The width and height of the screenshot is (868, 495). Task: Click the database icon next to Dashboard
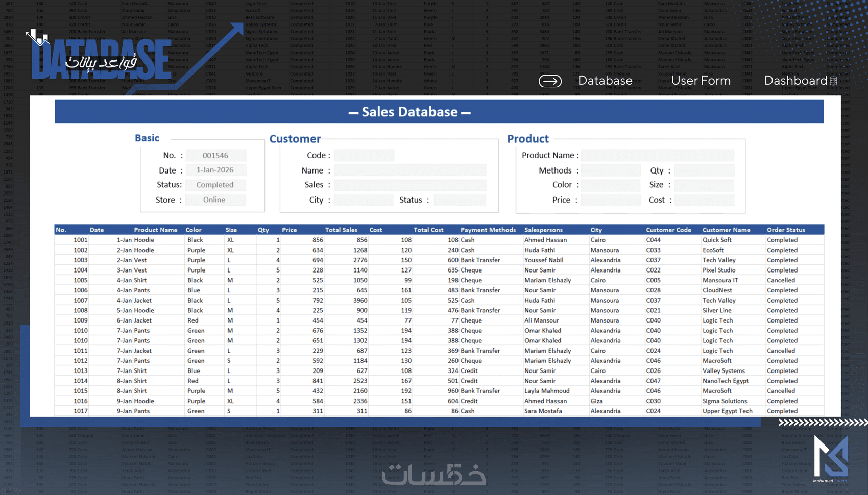tap(833, 81)
